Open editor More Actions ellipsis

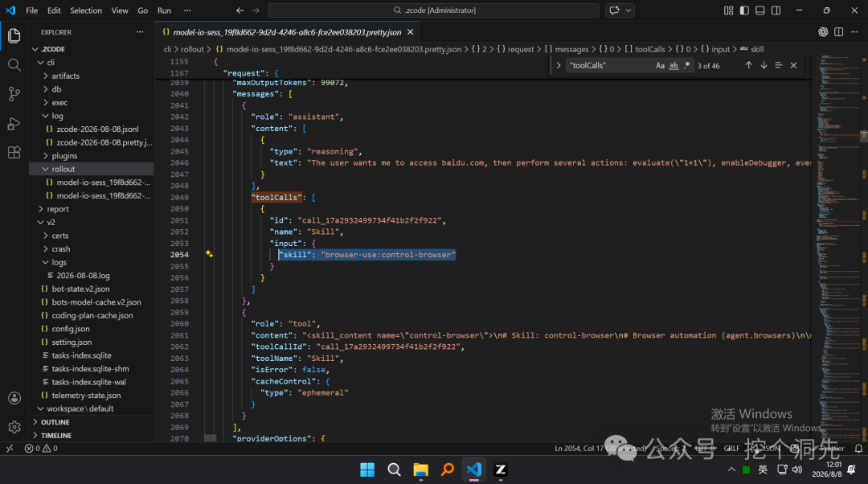pyautogui.click(x=854, y=32)
